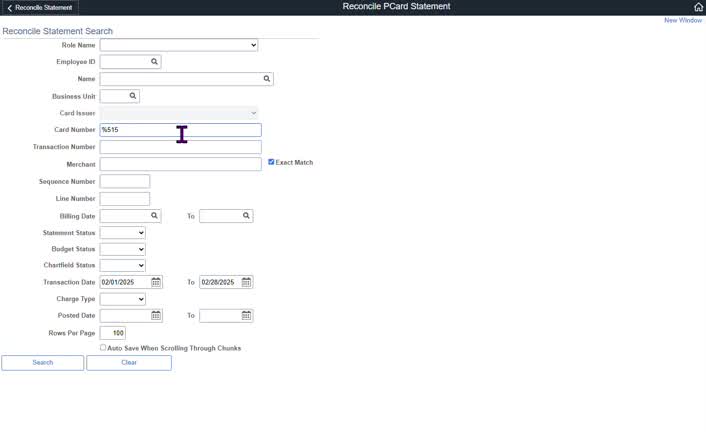
Task: Open Posted Date from calendar picker
Action: (x=156, y=316)
